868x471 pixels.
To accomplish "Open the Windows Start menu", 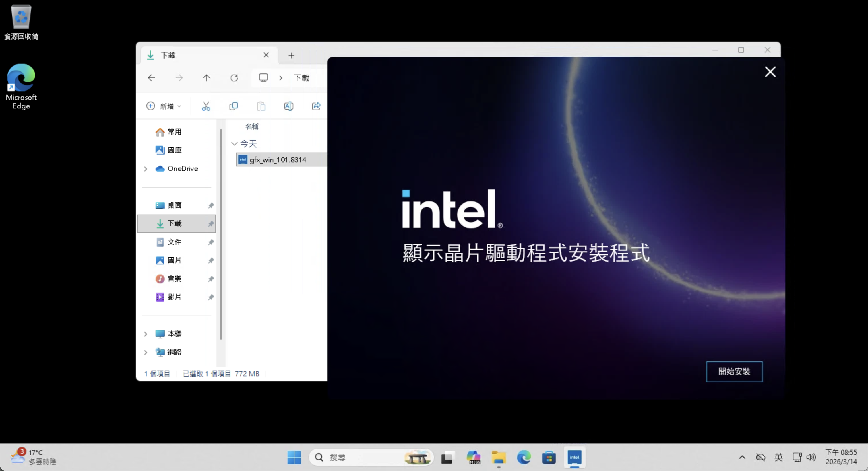I will point(294,457).
